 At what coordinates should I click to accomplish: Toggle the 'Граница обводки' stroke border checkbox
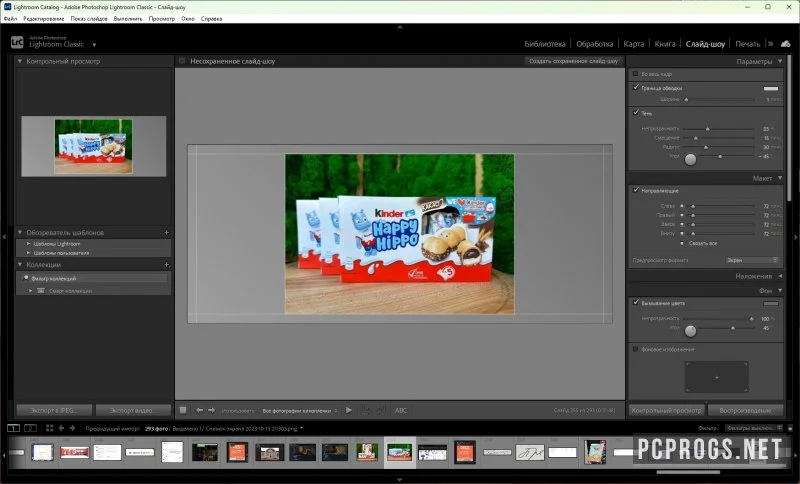tap(636, 88)
